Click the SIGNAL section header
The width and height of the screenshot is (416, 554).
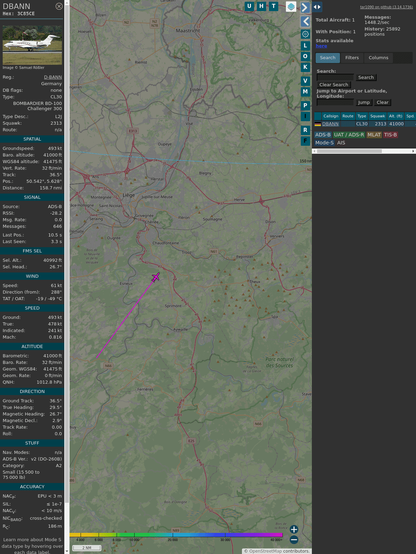tap(32, 197)
